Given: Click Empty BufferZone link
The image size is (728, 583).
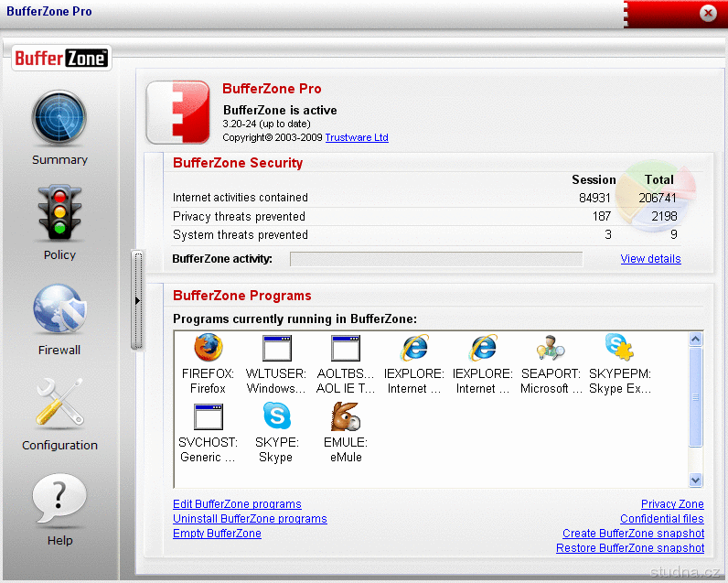Looking at the screenshot, I should (217, 534).
